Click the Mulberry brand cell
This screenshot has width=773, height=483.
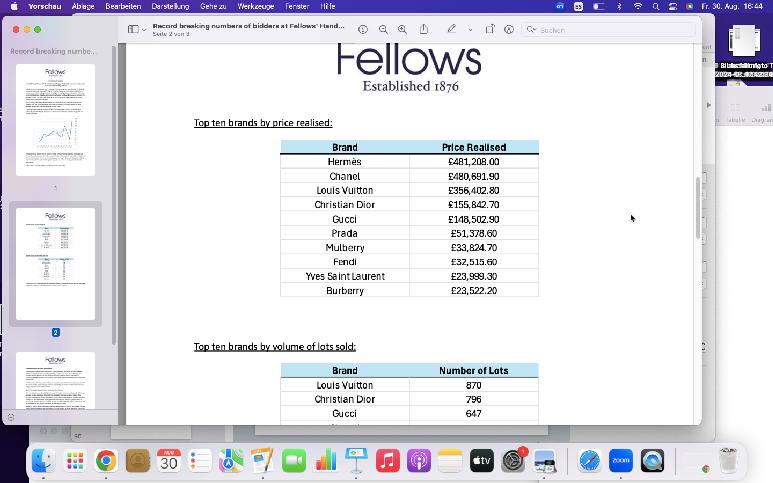click(345, 247)
